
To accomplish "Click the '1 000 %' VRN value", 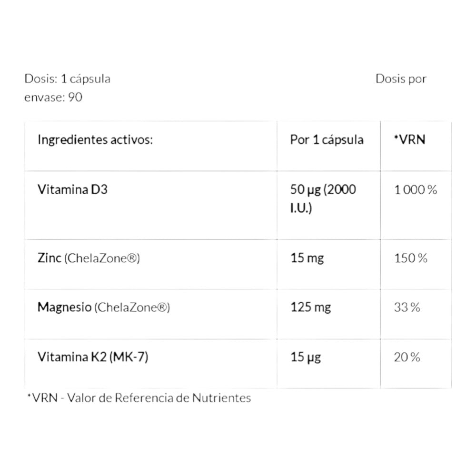I will click(416, 189).
